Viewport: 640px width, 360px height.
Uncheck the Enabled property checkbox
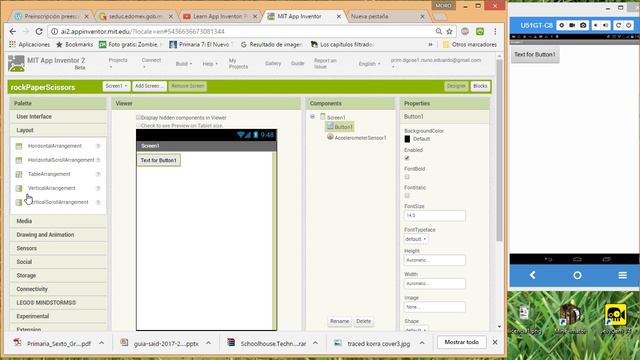click(407, 158)
